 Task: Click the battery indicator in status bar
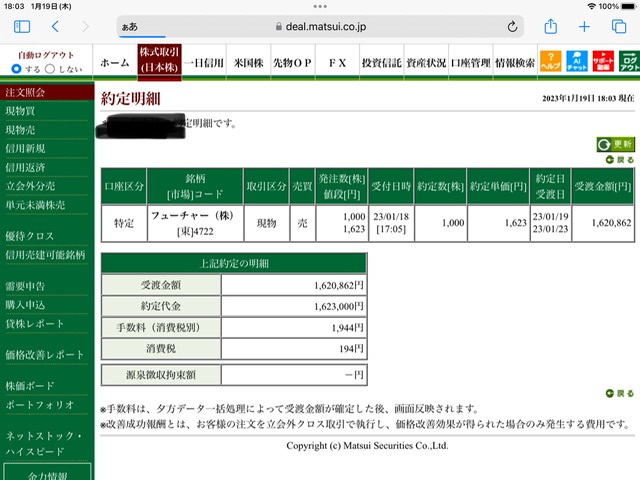tap(629, 7)
